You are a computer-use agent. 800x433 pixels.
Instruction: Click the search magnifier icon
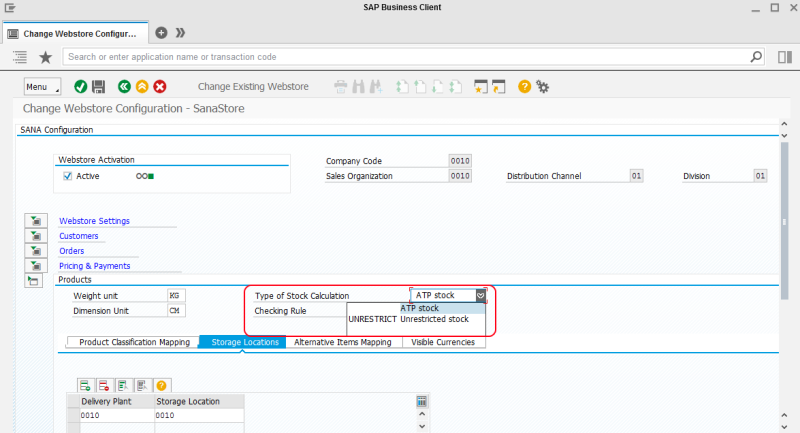click(x=756, y=57)
